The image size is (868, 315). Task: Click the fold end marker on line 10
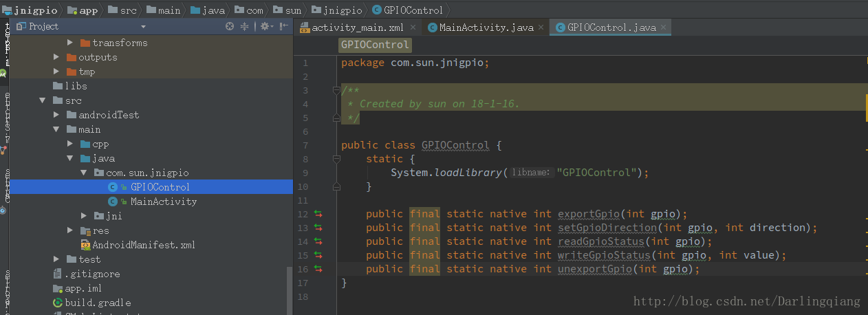click(336, 186)
